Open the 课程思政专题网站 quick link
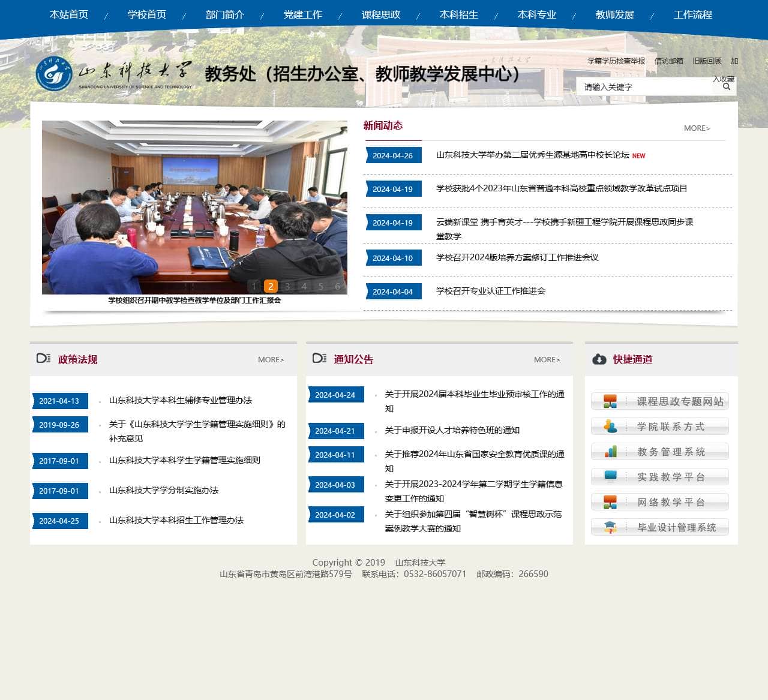 pyautogui.click(x=660, y=401)
